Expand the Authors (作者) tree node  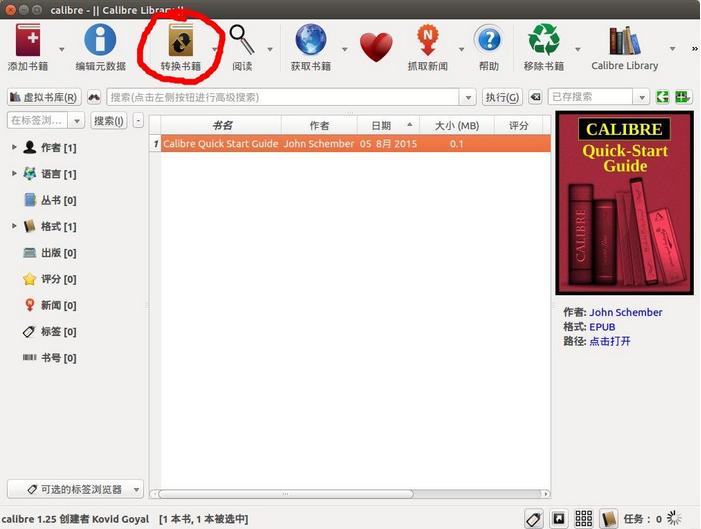pos(14,147)
